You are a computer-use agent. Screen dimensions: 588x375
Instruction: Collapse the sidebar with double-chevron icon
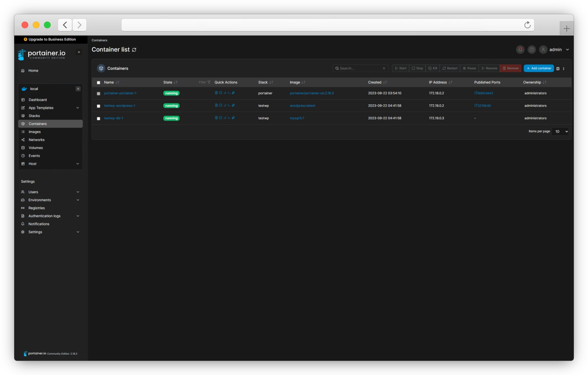(79, 52)
